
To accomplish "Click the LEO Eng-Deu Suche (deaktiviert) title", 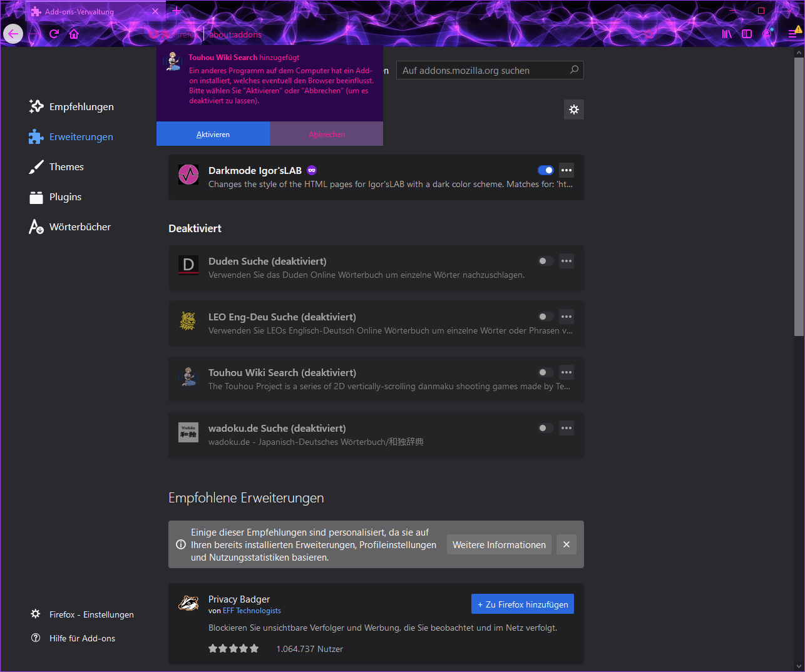I will (282, 317).
